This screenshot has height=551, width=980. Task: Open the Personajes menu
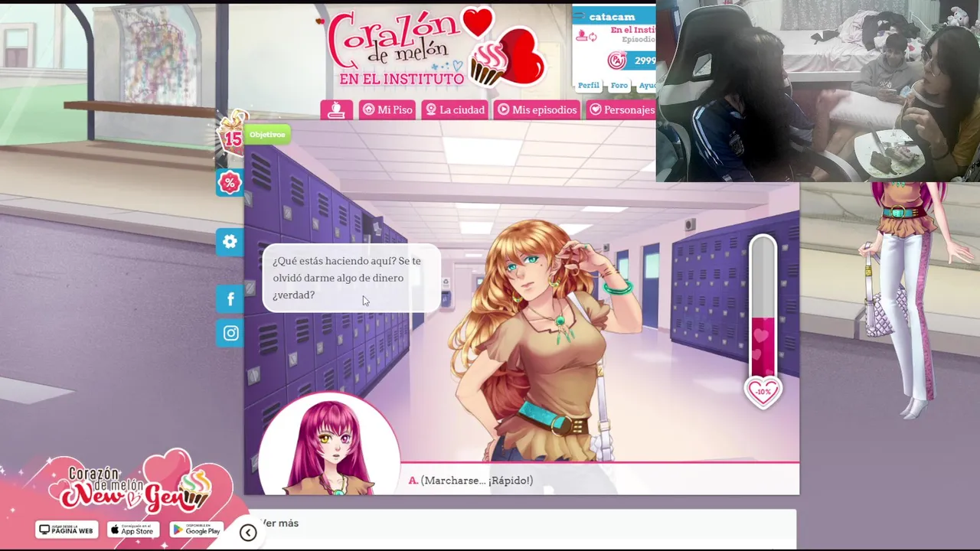click(x=621, y=110)
